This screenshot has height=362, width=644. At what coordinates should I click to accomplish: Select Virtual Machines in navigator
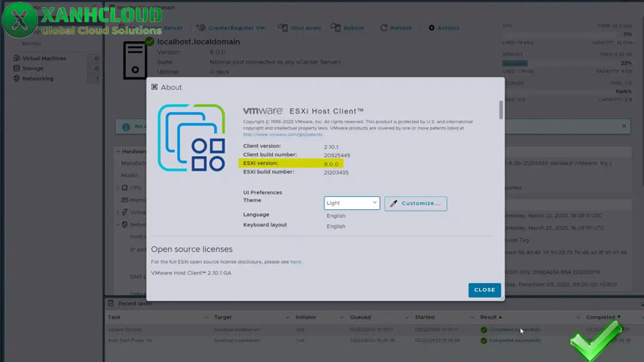tap(44, 58)
